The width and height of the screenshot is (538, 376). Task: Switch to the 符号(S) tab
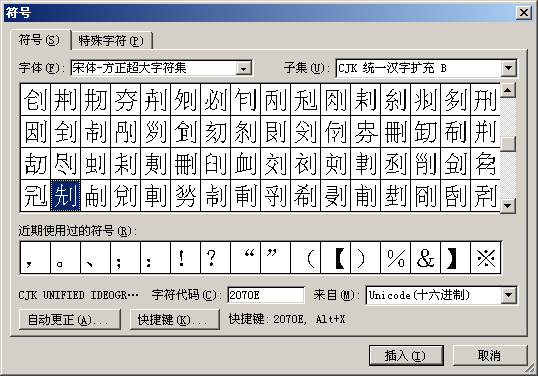[39, 40]
